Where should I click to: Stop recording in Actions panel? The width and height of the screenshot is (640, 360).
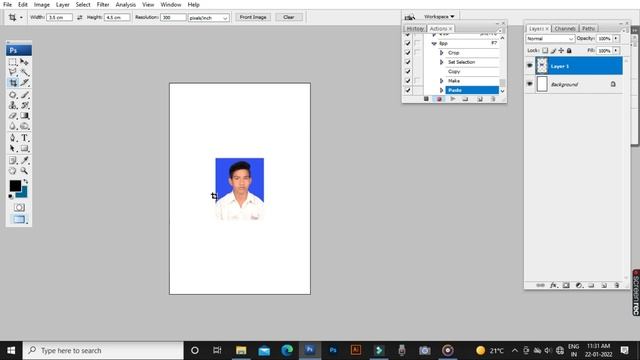[x=426, y=99]
